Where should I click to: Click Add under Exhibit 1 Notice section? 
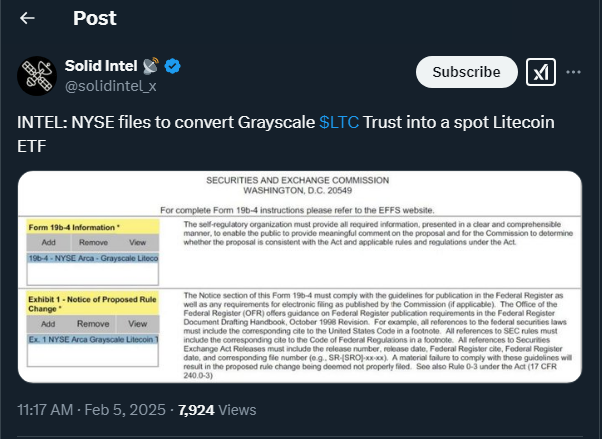click(48, 324)
